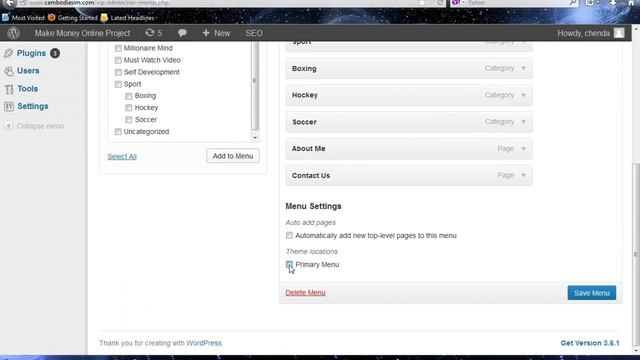Open the Users admin menu

tap(28, 71)
